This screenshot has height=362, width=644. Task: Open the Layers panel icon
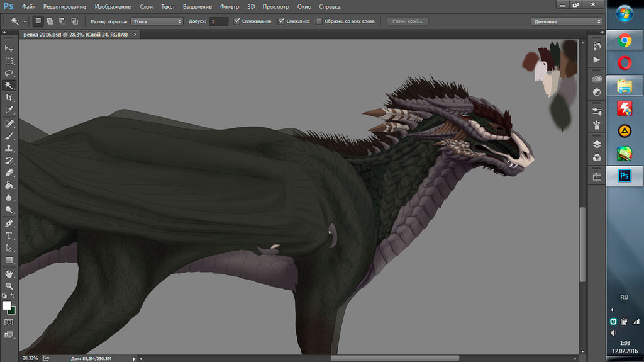click(597, 144)
